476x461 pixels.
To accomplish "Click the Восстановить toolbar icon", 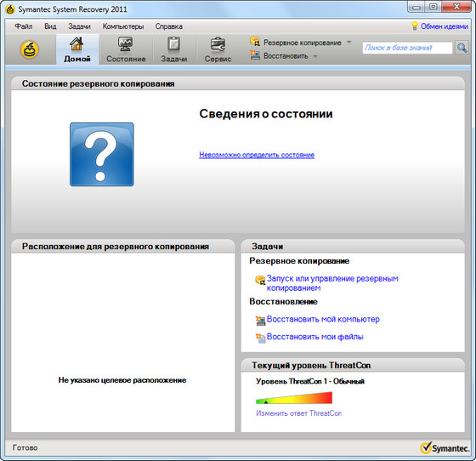I will pos(255,55).
